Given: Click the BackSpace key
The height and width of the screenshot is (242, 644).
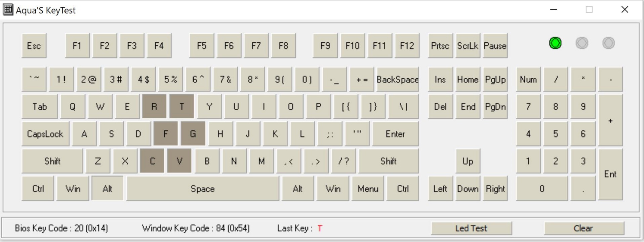Looking at the screenshot, I should 398,79.
